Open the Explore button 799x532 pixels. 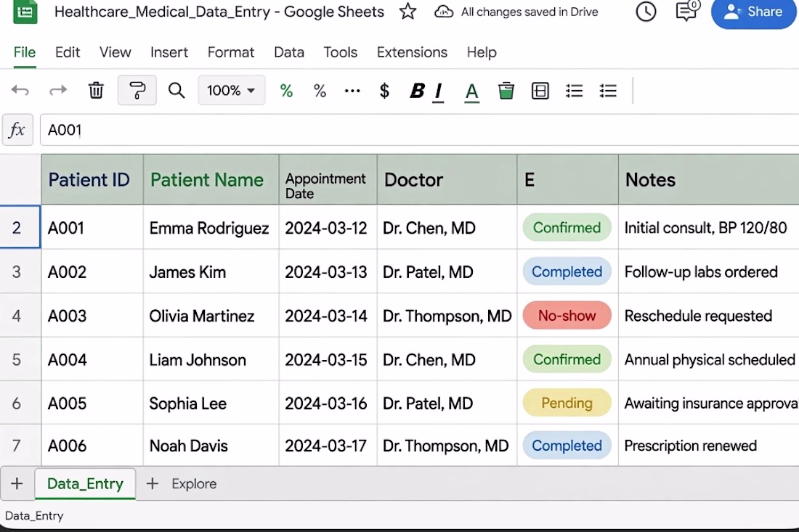[194, 483]
